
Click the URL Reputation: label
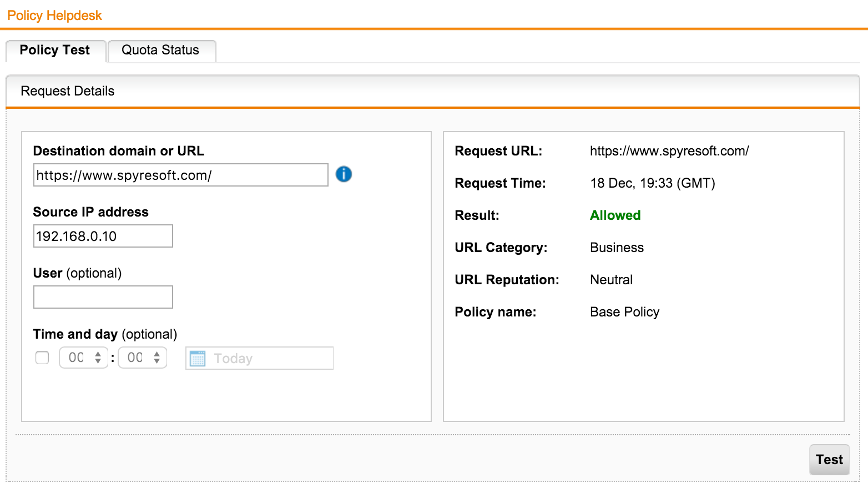click(507, 280)
